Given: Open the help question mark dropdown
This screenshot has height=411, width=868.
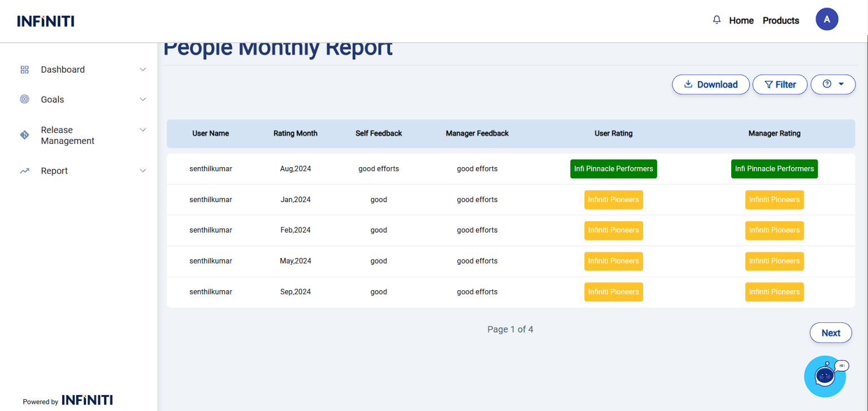Looking at the screenshot, I should (833, 84).
